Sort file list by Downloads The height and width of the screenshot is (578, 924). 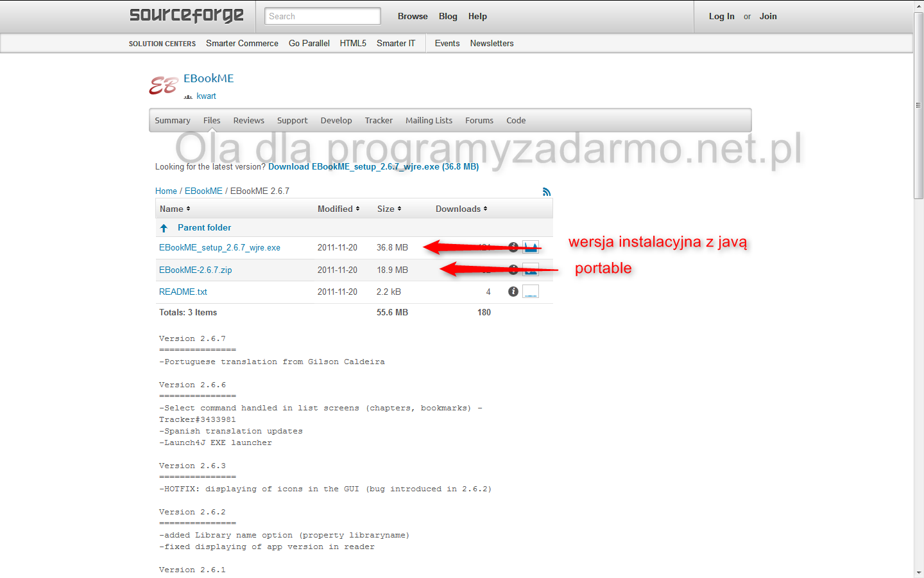click(x=461, y=209)
